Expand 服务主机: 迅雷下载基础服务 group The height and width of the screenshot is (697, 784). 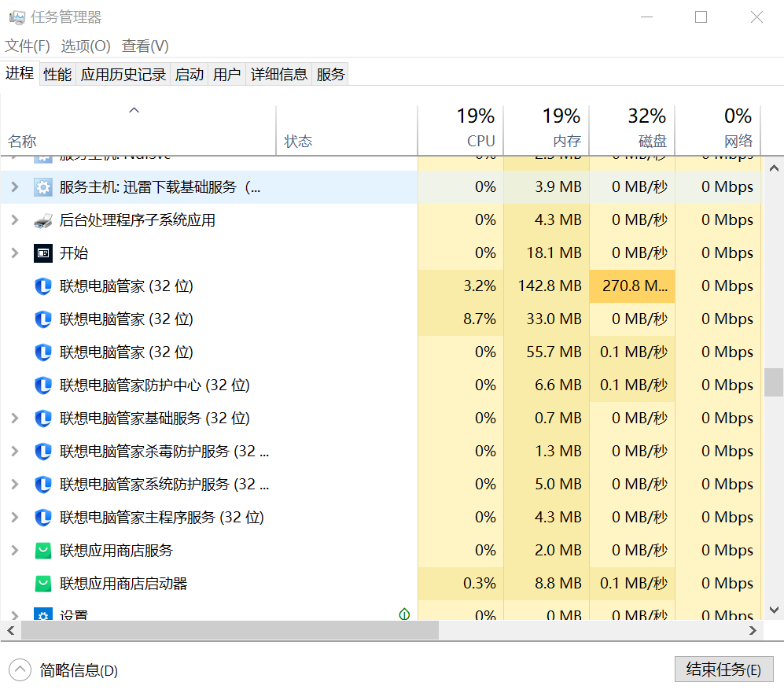coord(15,187)
